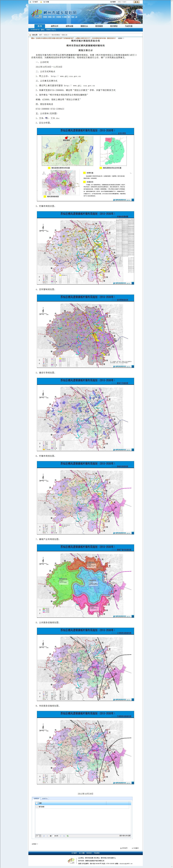Click the previous-page pager icon

pos(47,836)
